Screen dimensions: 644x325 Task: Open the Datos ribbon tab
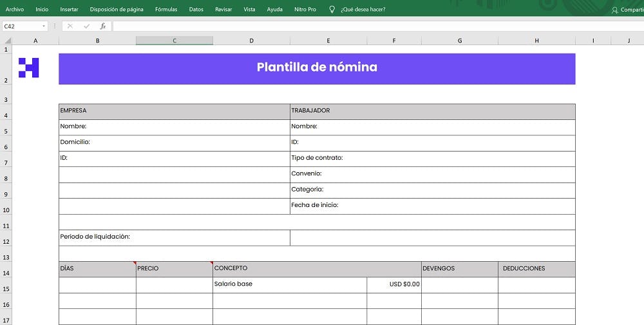coord(196,9)
